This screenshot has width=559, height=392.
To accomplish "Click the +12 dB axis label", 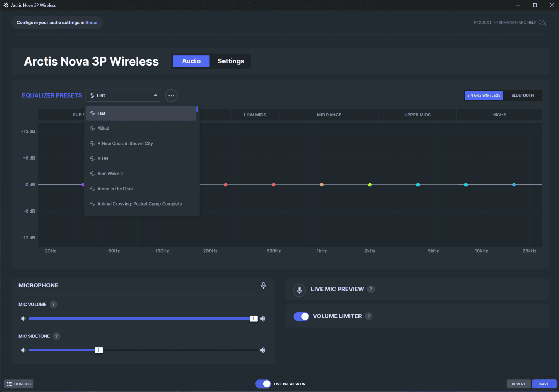I will 28,131.
